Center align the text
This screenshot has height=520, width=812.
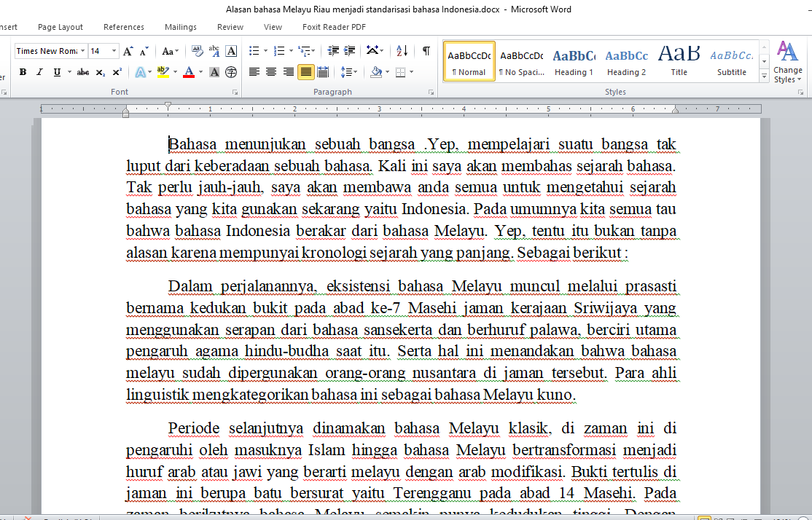271,72
